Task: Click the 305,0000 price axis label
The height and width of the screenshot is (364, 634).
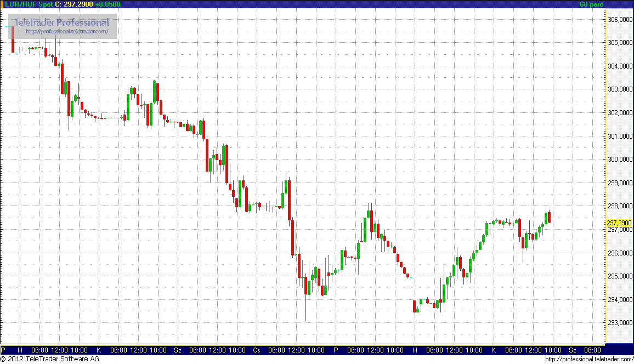Action: pos(620,42)
